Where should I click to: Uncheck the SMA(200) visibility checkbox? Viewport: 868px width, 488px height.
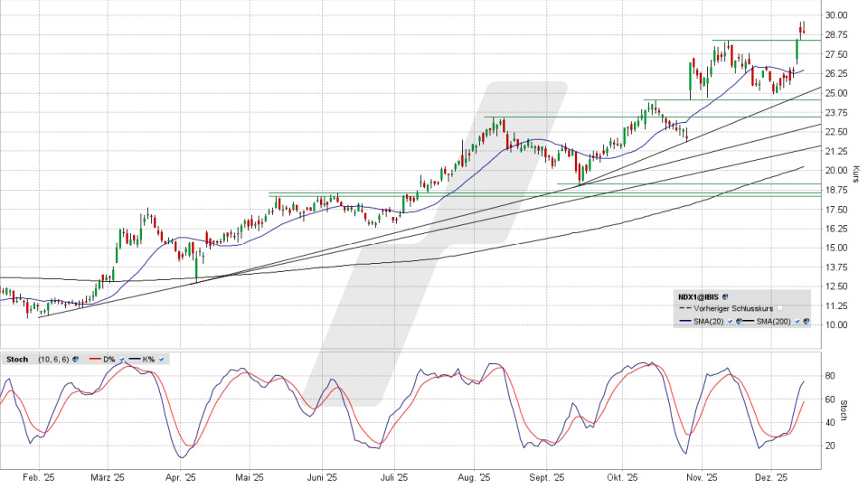[x=796, y=321]
